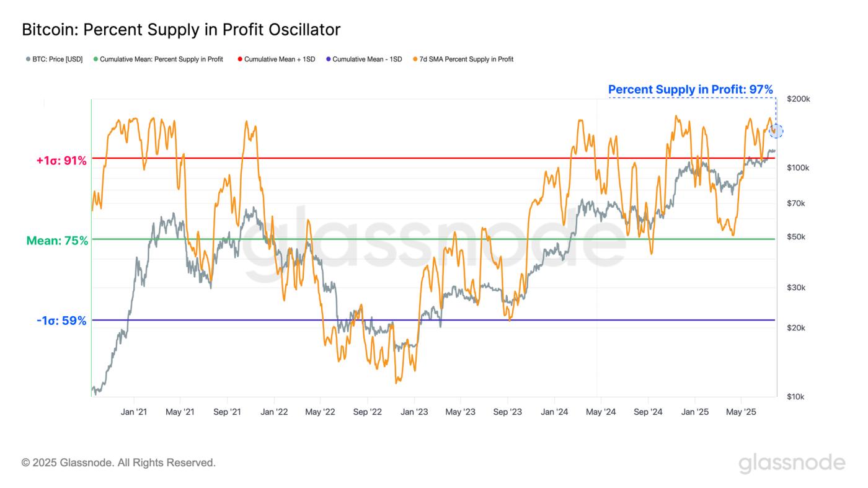Click the $100k price axis label
868x488 pixels.
pos(799,168)
